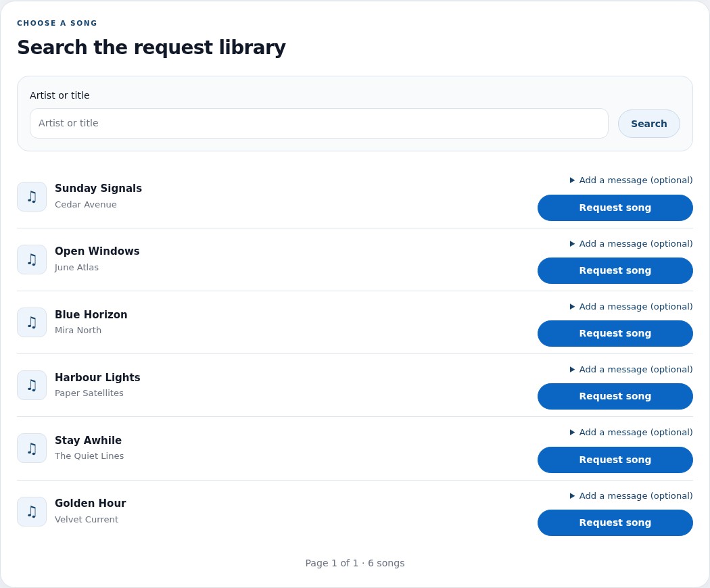Expand Add a message for Sunday Signals
Screen dimensions: 710x588
(631, 180)
